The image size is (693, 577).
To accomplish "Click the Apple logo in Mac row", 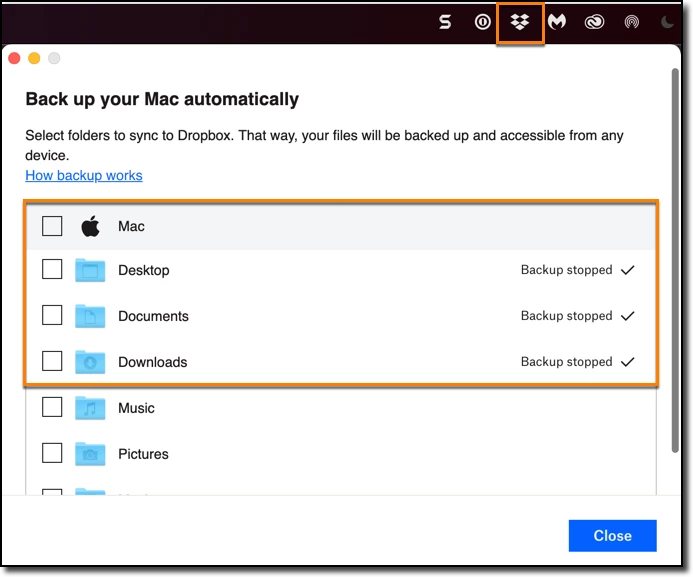I will click(91, 226).
